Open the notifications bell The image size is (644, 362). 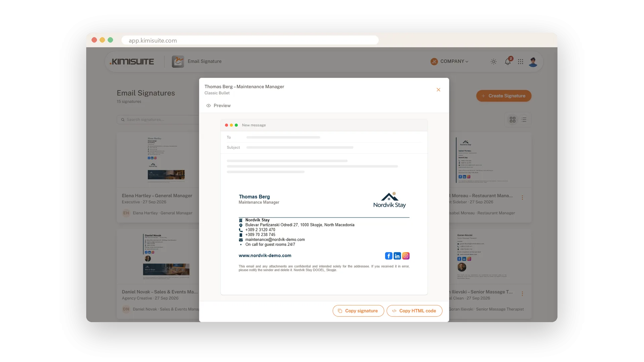508,61
